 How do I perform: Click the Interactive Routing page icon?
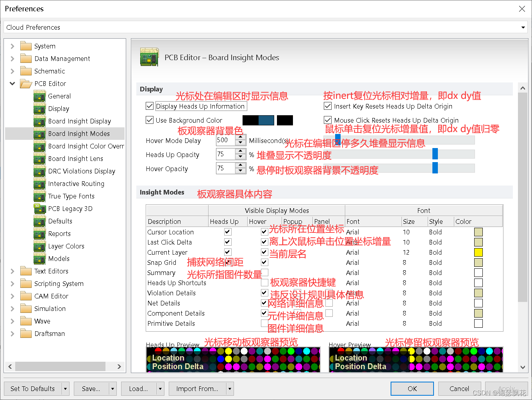pyautogui.click(x=39, y=184)
